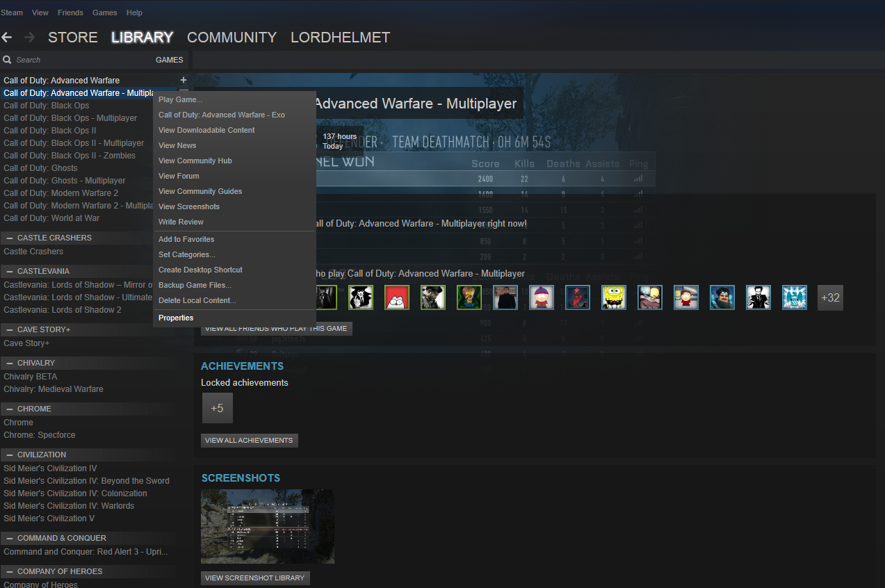
Task: Collapse the CHROME category
Action: pyautogui.click(x=10, y=409)
